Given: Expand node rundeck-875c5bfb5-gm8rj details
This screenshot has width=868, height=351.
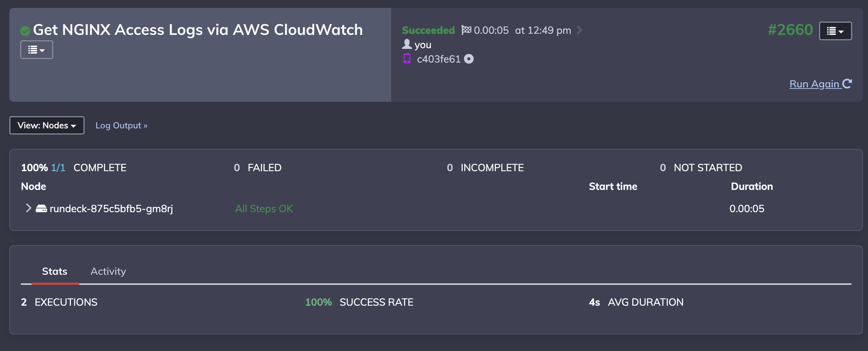Looking at the screenshot, I should pyautogui.click(x=28, y=208).
